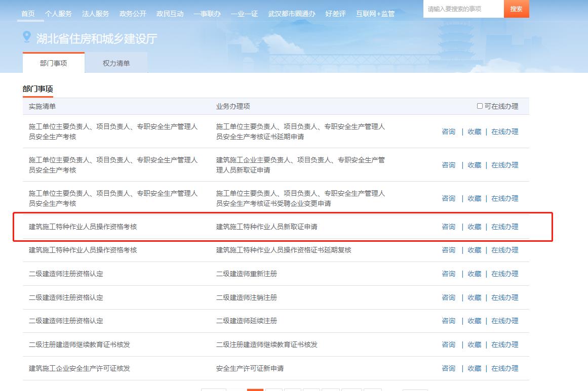588x391 pixels.
Task: Click 在线办理 for 二级建造师延续注册
Action: point(505,321)
